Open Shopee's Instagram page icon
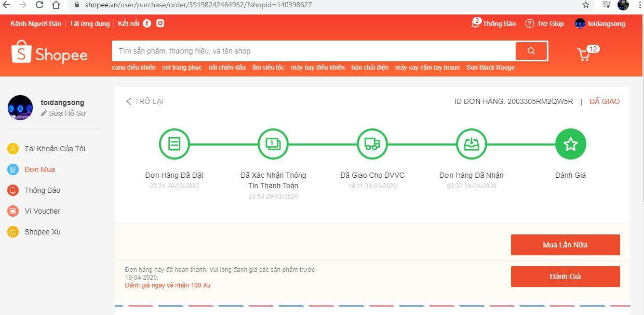 tap(160, 23)
